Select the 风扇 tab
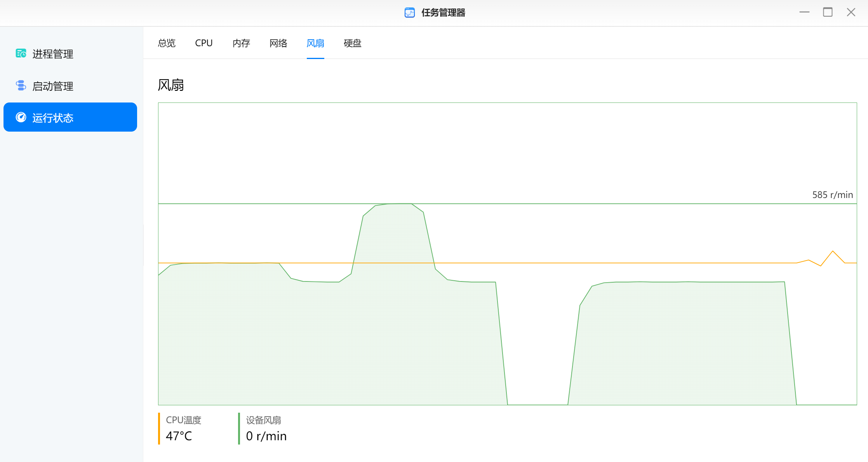 (x=315, y=43)
